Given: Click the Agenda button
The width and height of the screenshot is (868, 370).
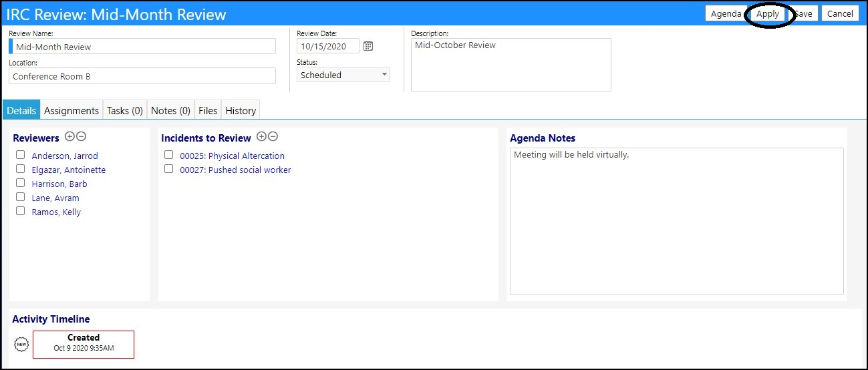Looking at the screenshot, I should click(726, 13).
